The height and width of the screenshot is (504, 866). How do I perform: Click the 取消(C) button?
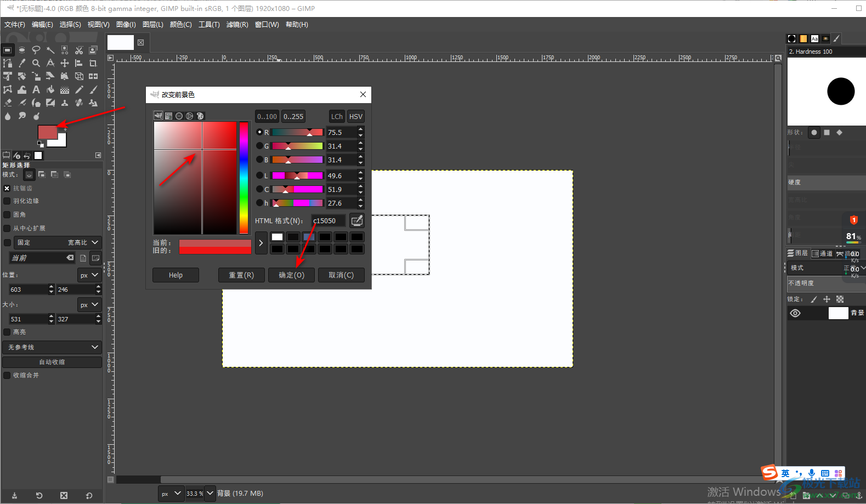(341, 275)
